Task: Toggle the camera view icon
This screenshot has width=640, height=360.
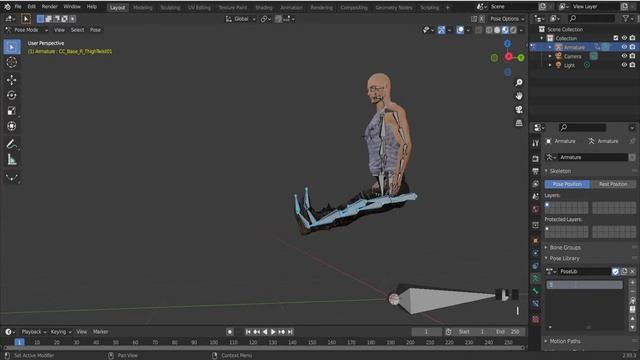Action: coord(519,109)
